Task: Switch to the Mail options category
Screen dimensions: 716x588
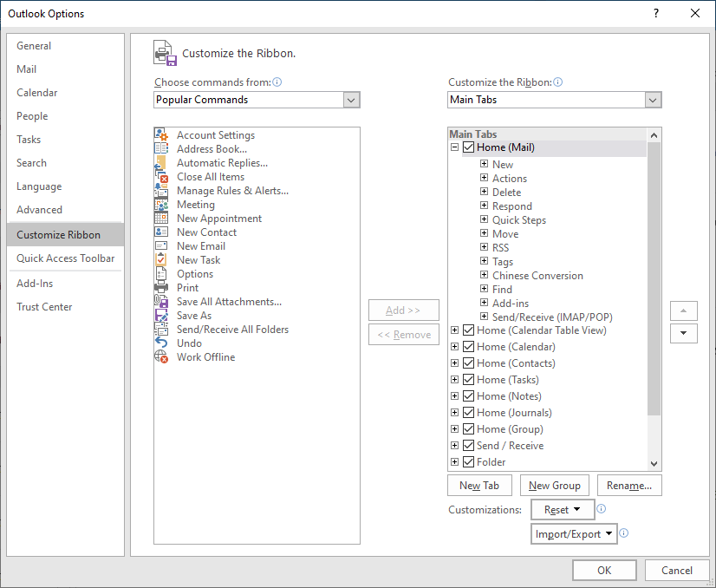Action: click(65, 69)
